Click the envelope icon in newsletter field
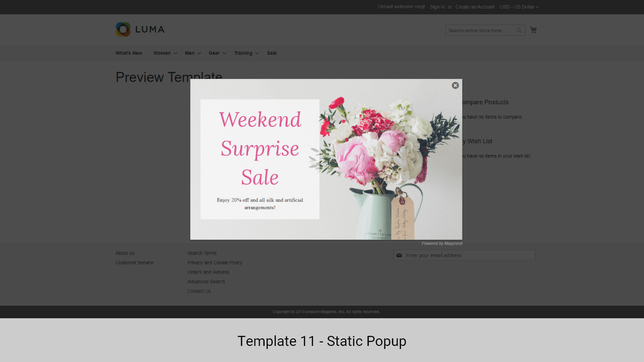Screen dimensions: 644x362 (399, 255)
